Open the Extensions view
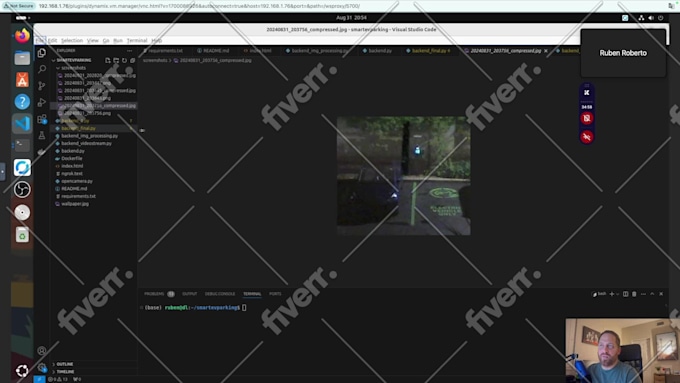This screenshot has height=383, width=680. [42, 119]
